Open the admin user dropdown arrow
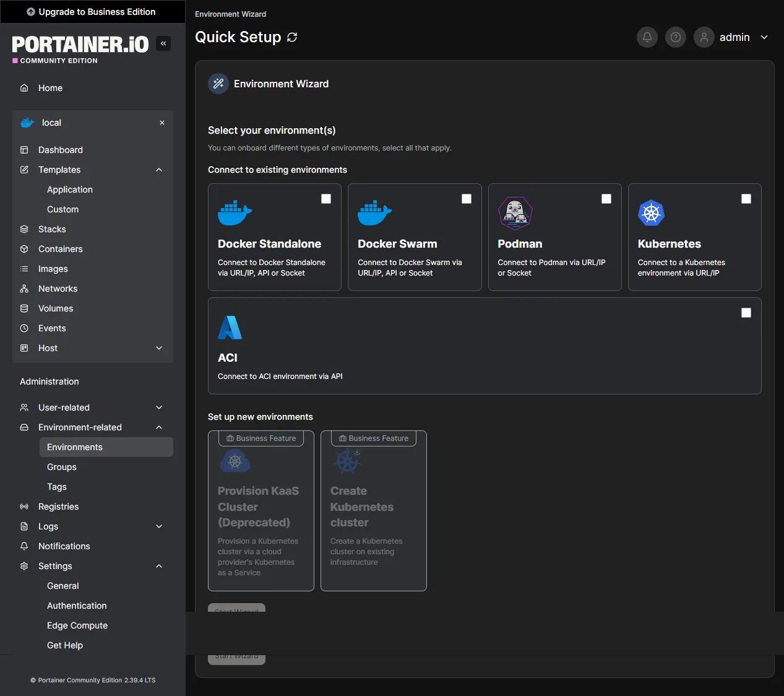 (x=764, y=37)
